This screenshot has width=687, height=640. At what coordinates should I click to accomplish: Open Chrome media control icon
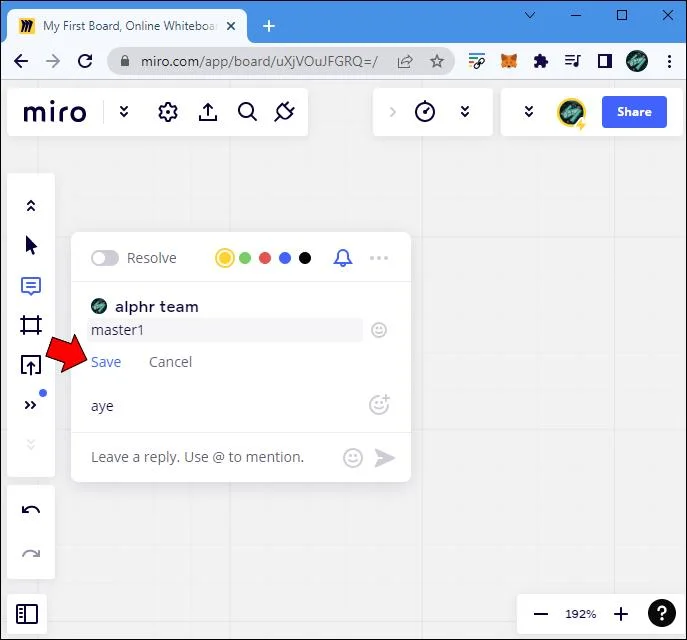[x=573, y=61]
